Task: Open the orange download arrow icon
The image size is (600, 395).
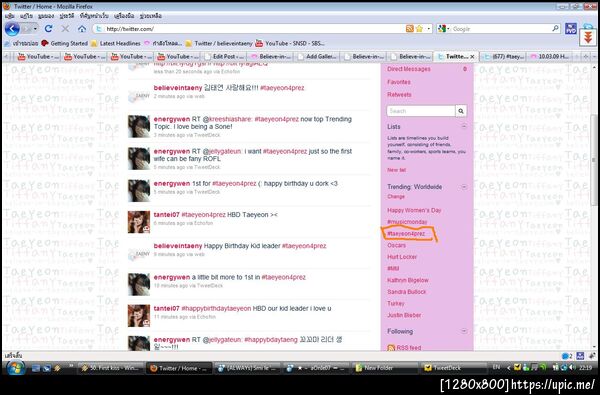Action: tap(588, 38)
